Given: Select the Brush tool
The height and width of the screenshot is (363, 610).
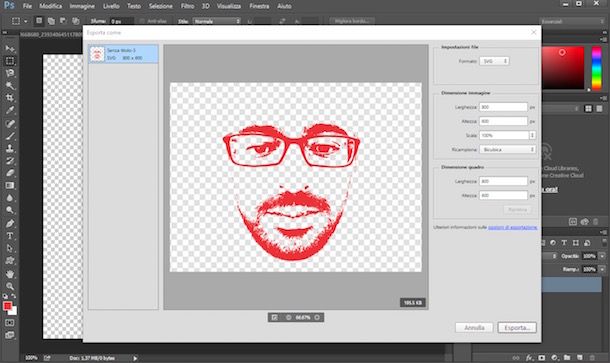Looking at the screenshot, I should [10, 136].
